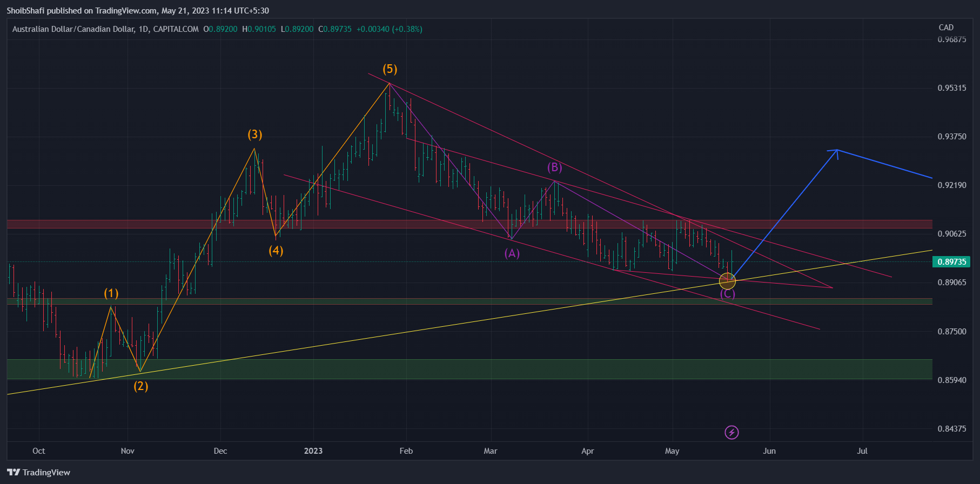Select the close value C0.89735
Viewport: 980px width, 484px height.
tap(335, 29)
